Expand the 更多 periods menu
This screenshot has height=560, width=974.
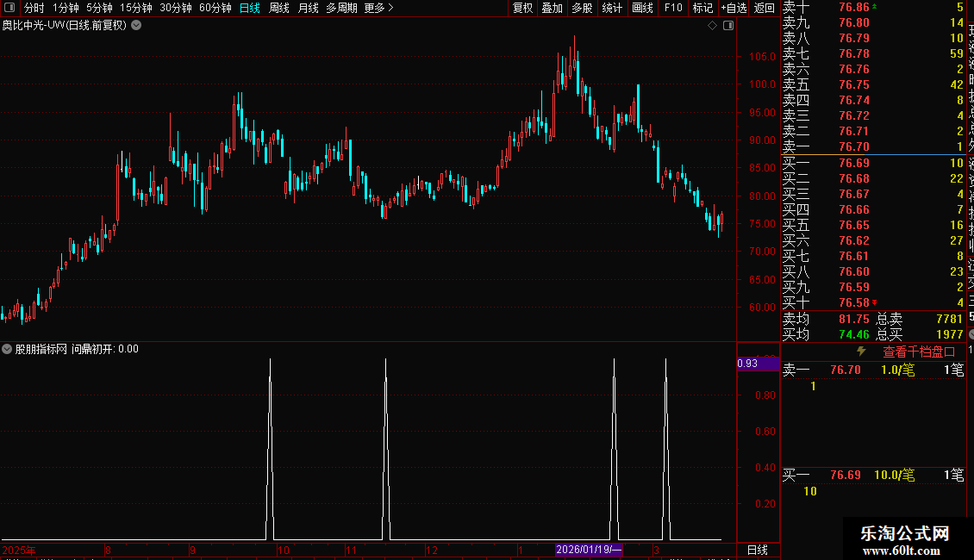tap(379, 8)
